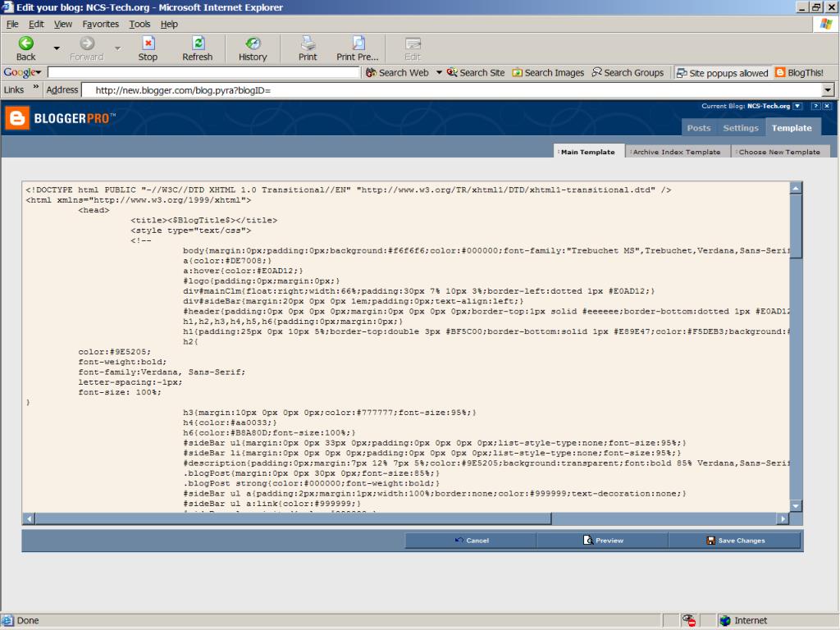Expand the Links toolbar chevron

(x=36, y=87)
